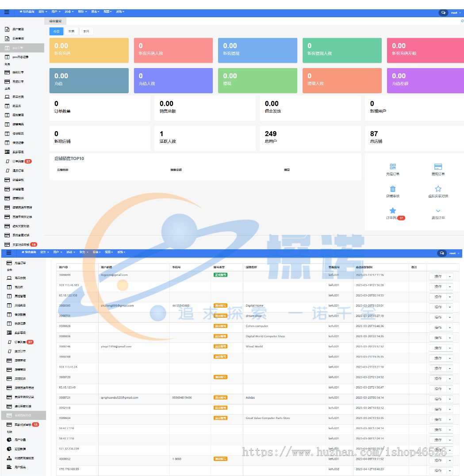This screenshot has height=476, width=464.
Task: Click 操作 button for Digital Home row
Action: click(438, 307)
